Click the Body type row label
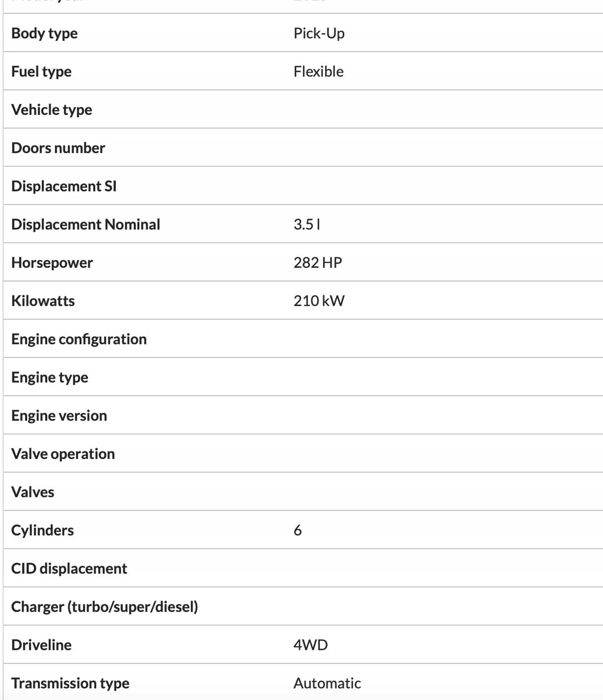603x700 pixels. pyautogui.click(x=44, y=33)
